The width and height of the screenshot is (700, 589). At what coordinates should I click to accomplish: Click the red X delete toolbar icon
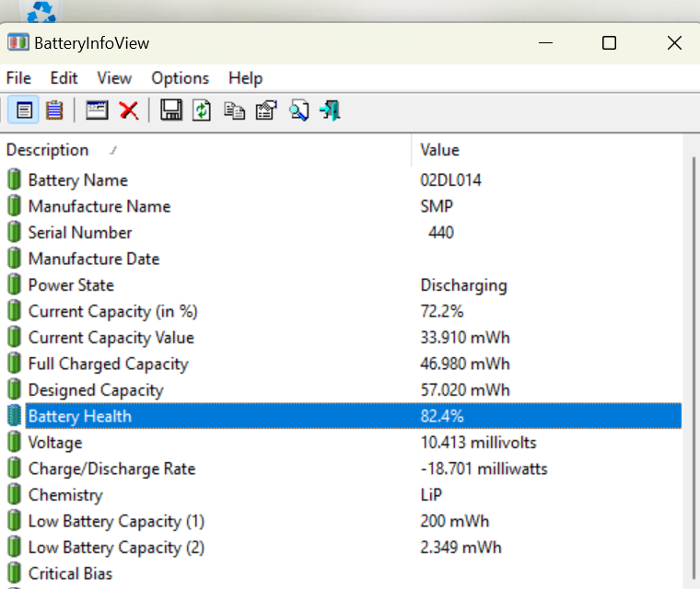coord(129,110)
